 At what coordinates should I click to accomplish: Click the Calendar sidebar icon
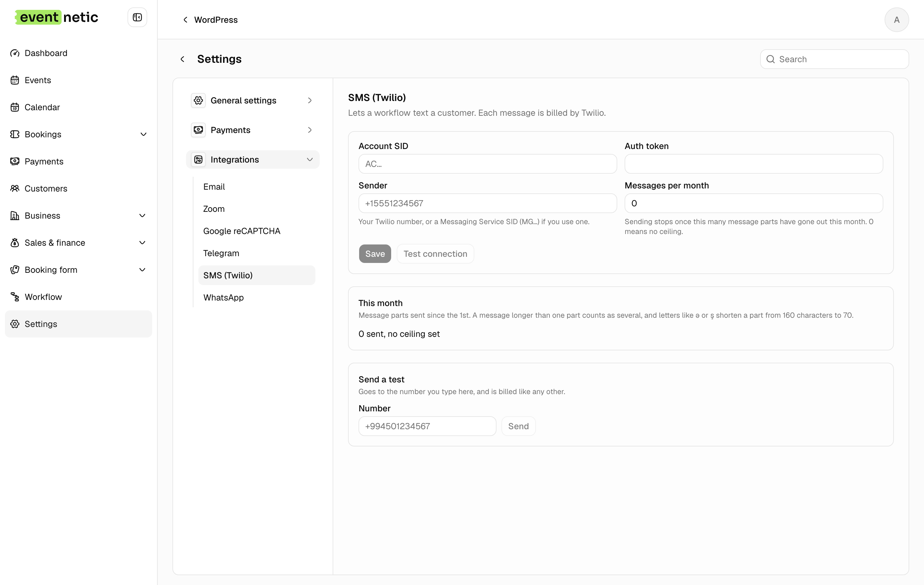14,107
